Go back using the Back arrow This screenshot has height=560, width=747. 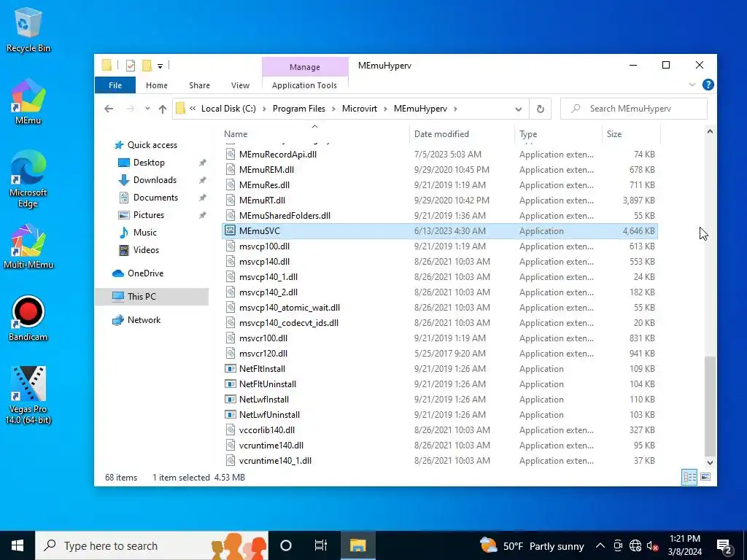pyautogui.click(x=109, y=109)
